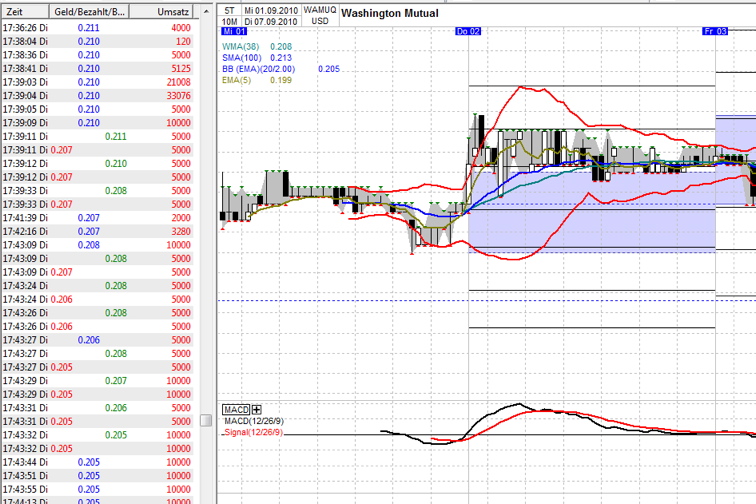This screenshot has height=504, width=756.
Task: Select the 17:39:03 Di trade row
Action: pyautogui.click(x=97, y=82)
